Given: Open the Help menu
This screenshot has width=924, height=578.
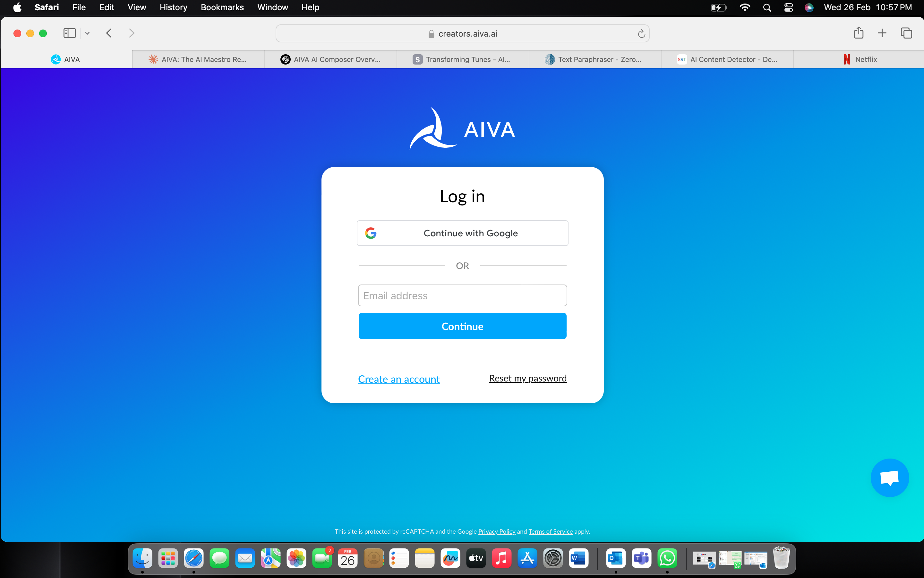Looking at the screenshot, I should pyautogui.click(x=310, y=7).
